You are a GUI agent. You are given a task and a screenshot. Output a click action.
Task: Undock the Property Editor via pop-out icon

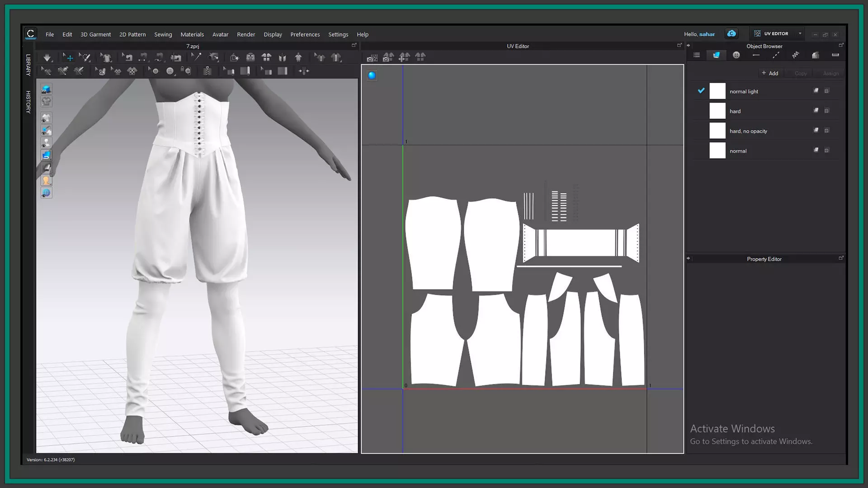tap(841, 258)
